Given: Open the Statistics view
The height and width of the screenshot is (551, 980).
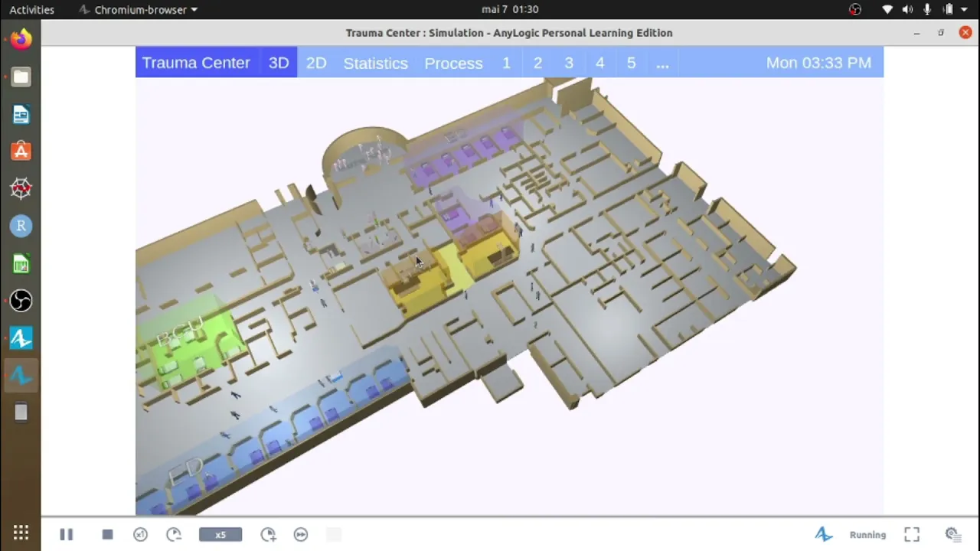Looking at the screenshot, I should tap(375, 63).
